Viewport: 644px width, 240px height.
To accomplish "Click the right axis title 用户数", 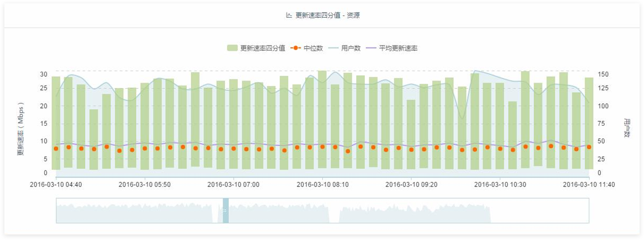I will tap(626, 127).
